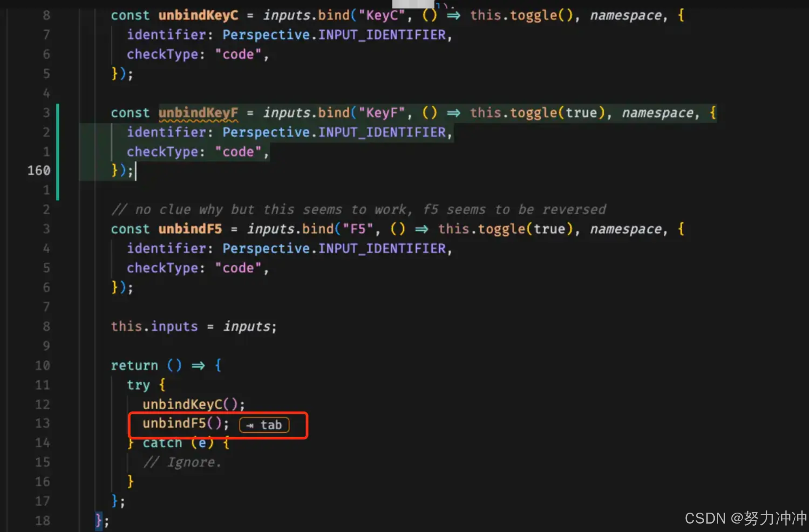Click the this.inputs assignment statement
This screenshot has width=809, height=532.
194,327
